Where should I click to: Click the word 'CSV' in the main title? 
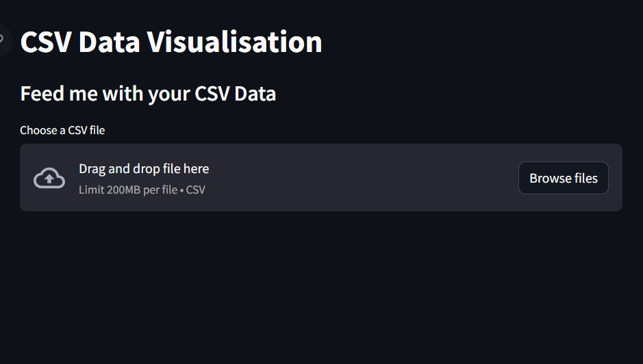[46, 42]
